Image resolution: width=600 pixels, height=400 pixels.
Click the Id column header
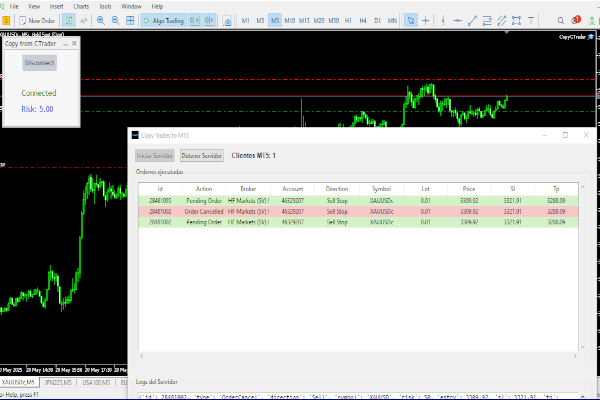(x=160, y=189)
